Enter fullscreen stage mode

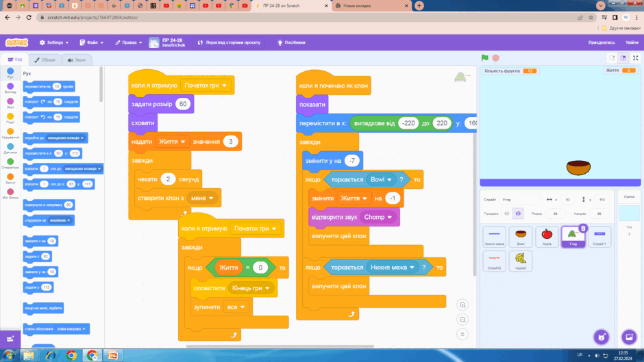[x=635, y=58]
